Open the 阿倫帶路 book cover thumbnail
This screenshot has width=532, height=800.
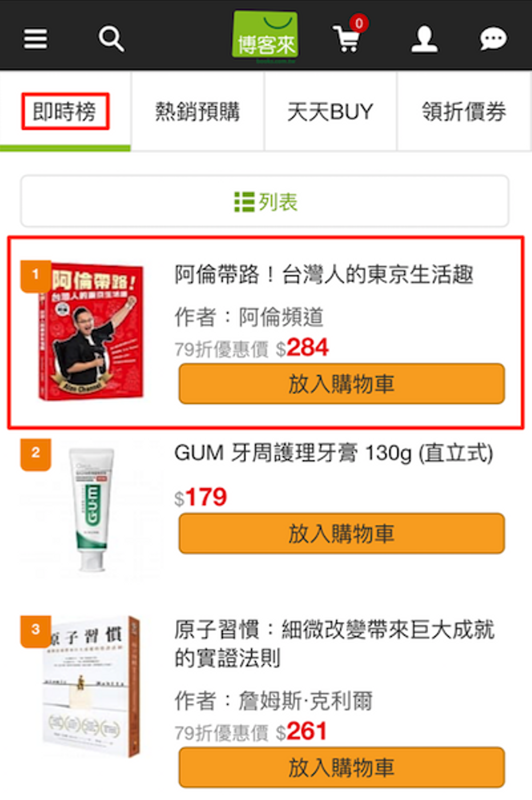tap(91, 332)
